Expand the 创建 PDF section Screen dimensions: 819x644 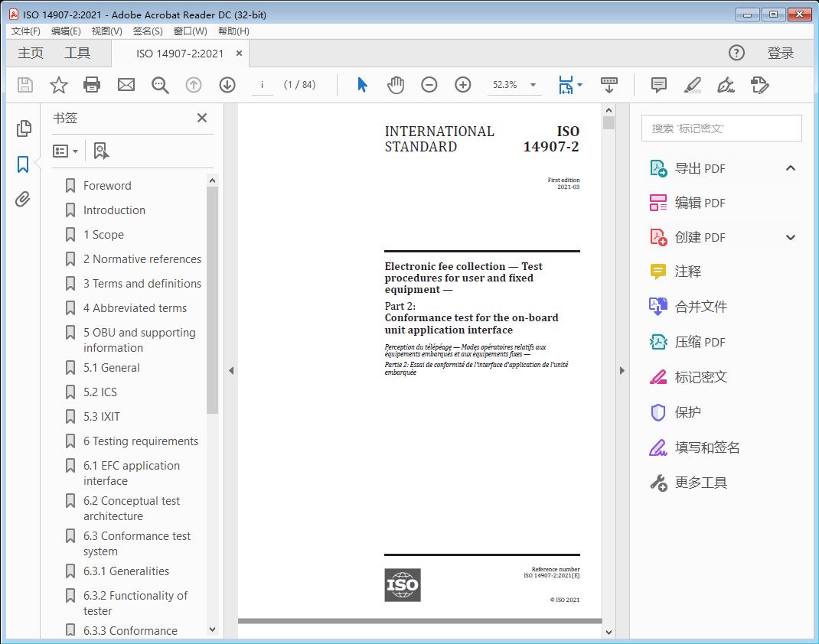pyautogui.click(x=791, y=237)
